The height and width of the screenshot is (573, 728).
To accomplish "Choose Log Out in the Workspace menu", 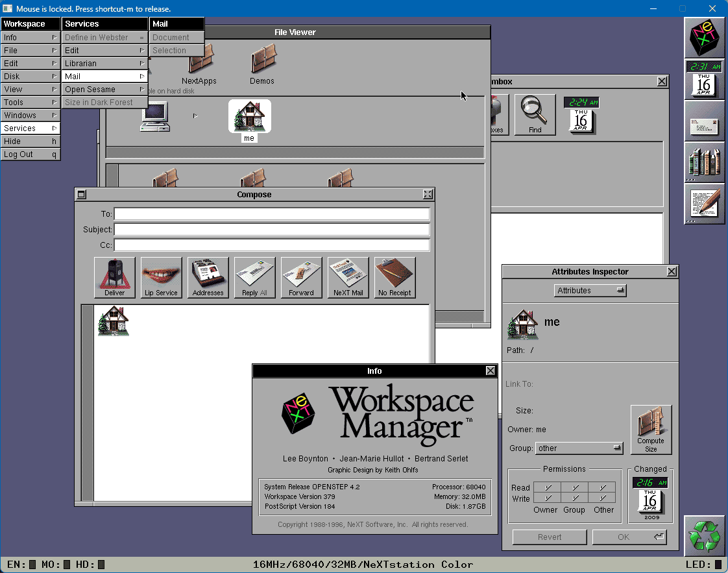I will 30,154.
